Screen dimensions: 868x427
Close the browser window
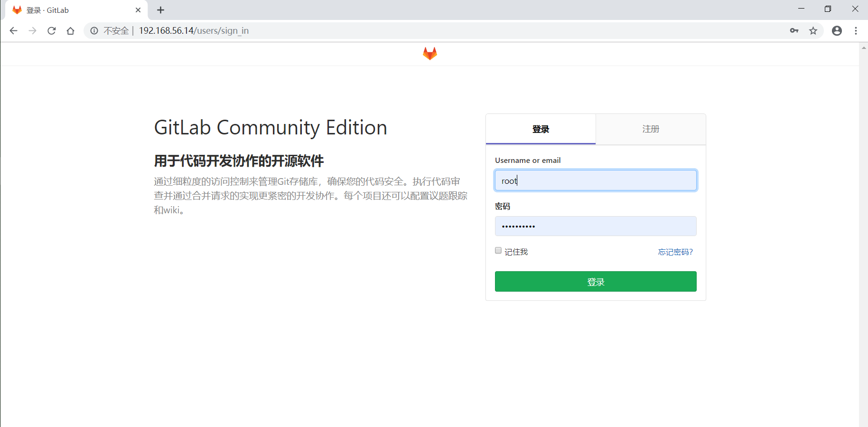[855, 9]
